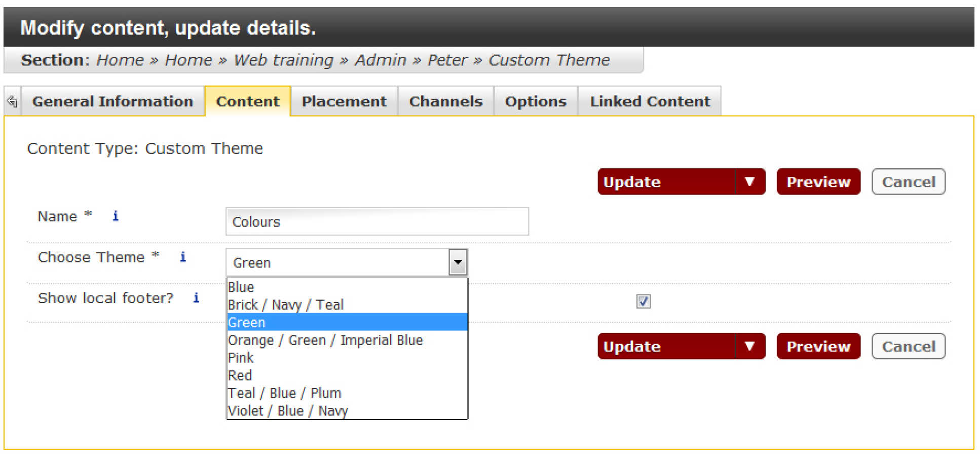980x456 pixels.
Task: Click the top Preview button
Action: [818, 182]
